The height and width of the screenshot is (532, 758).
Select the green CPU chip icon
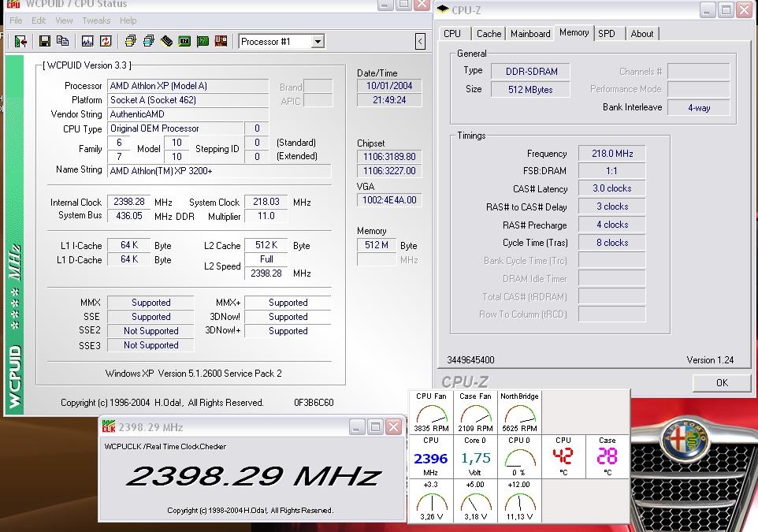pos(184,41)
